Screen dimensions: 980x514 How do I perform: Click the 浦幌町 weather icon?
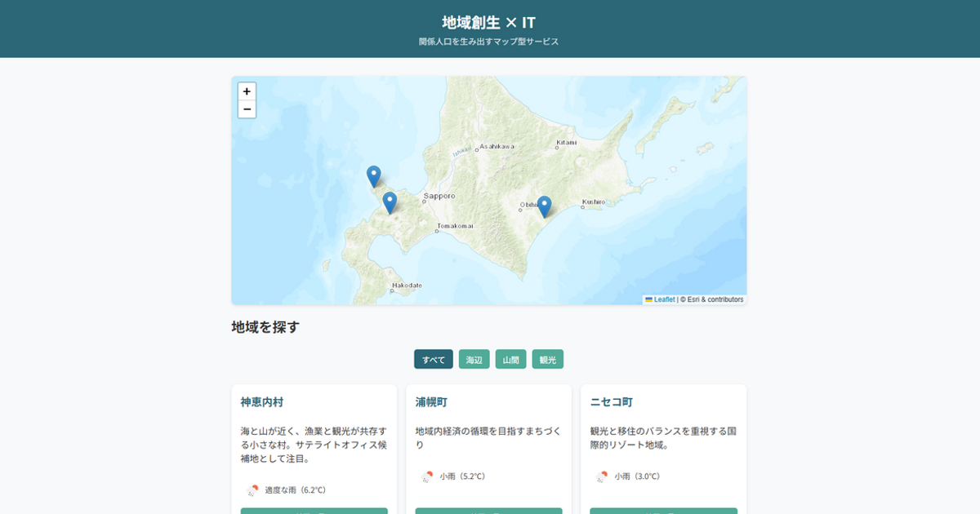point(427,476)
